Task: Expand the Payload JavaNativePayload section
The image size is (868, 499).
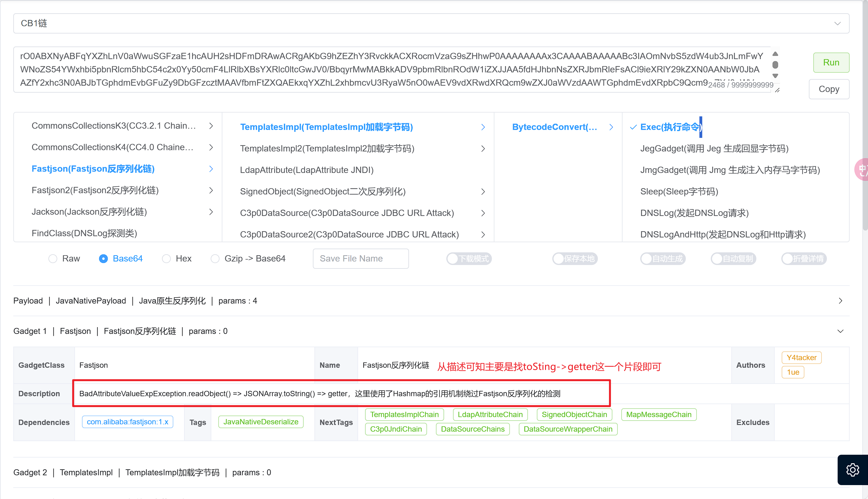Action: 840,301
